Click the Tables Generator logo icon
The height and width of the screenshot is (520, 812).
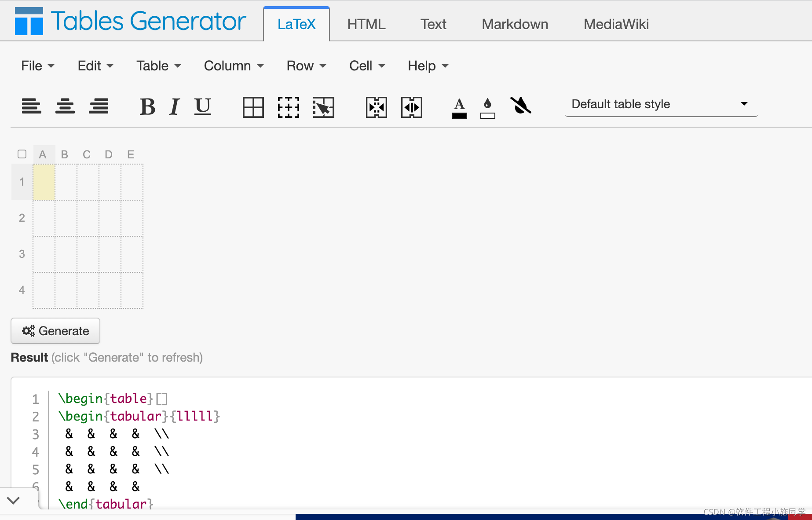pyautogui.click(x=29, y=21)
